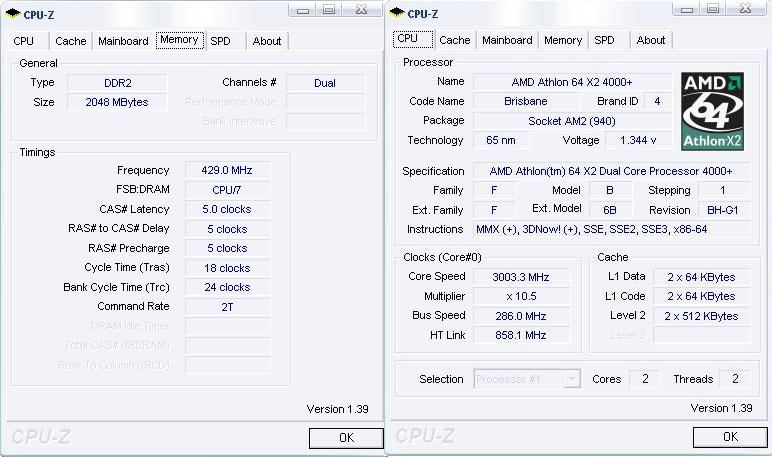Click the L1 Data 2 x 64 KBytes value

tap(701, 277)
